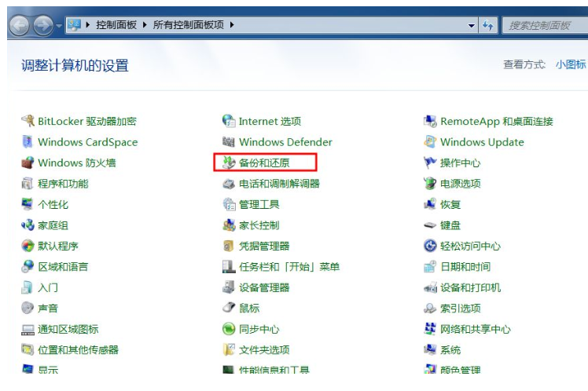Go back with the Back arrow
The image size is (588, 391).
tap(19, 25)
